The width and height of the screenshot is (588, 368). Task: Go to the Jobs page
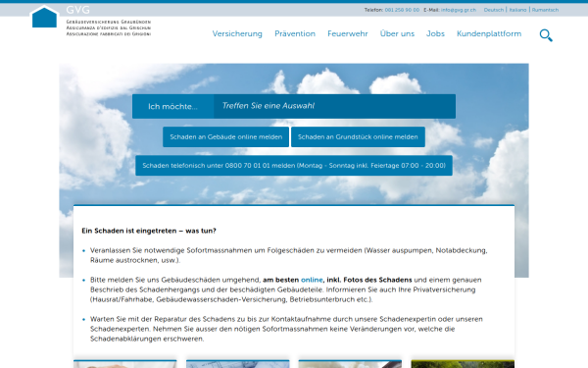pyautogui.click(x=435, y=33)
